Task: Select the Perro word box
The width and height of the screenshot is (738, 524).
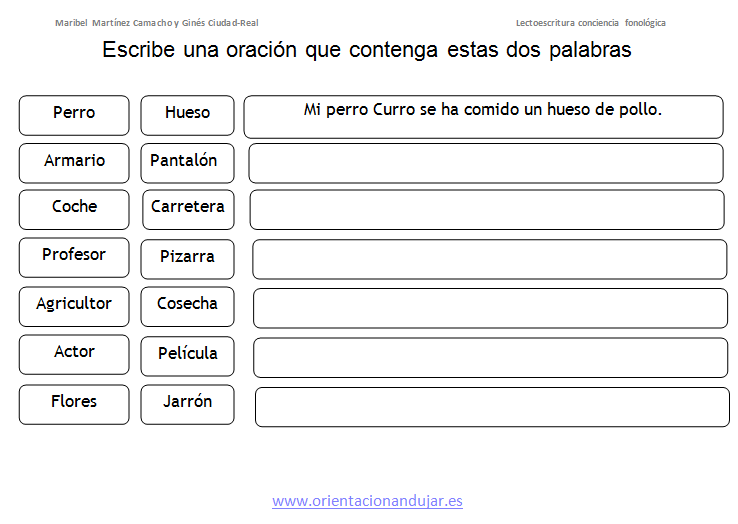Action: pyautogui.click(x=74, y=115)
